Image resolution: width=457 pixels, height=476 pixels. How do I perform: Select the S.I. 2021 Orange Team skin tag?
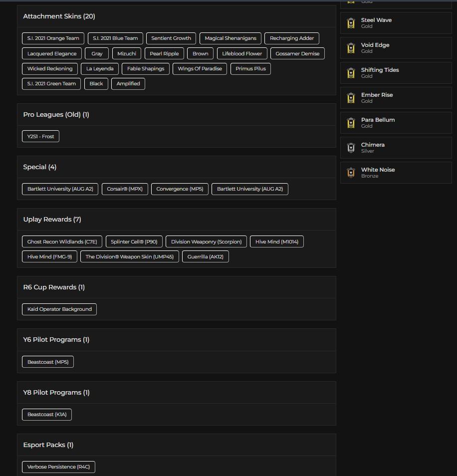(53, 38)
